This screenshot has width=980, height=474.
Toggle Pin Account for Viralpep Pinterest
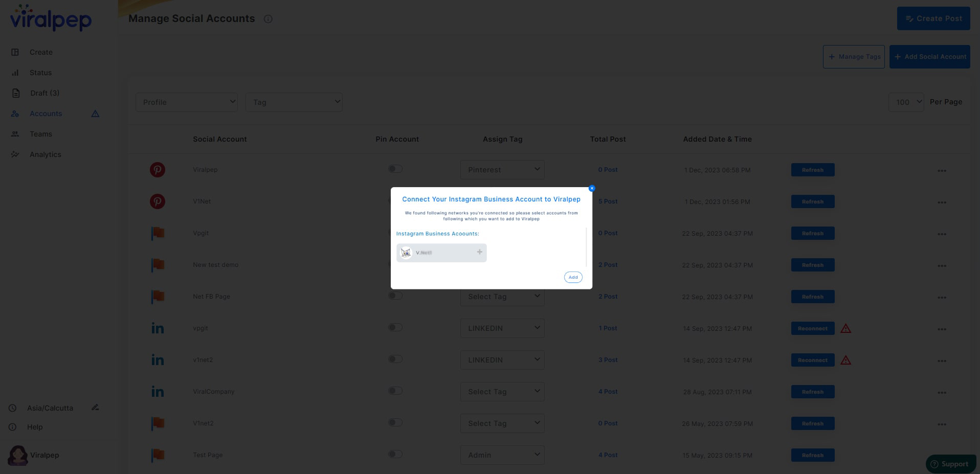[x=395, y=169]
